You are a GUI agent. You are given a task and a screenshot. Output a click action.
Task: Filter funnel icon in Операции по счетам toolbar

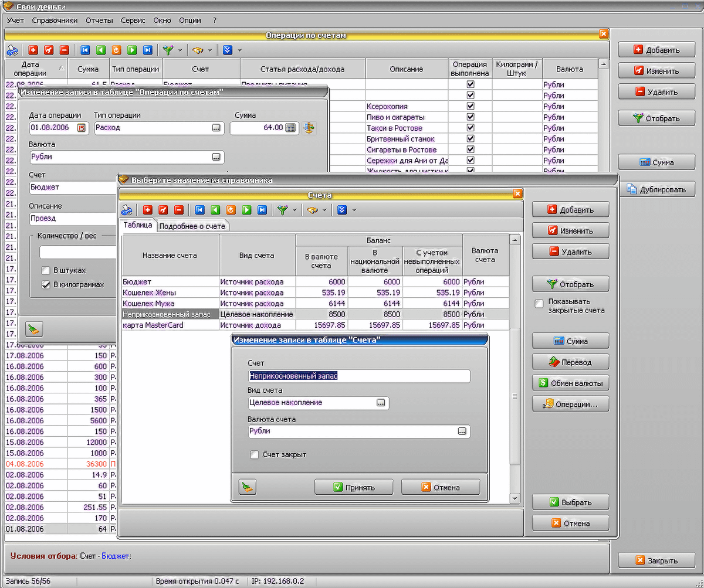[168, 50]
